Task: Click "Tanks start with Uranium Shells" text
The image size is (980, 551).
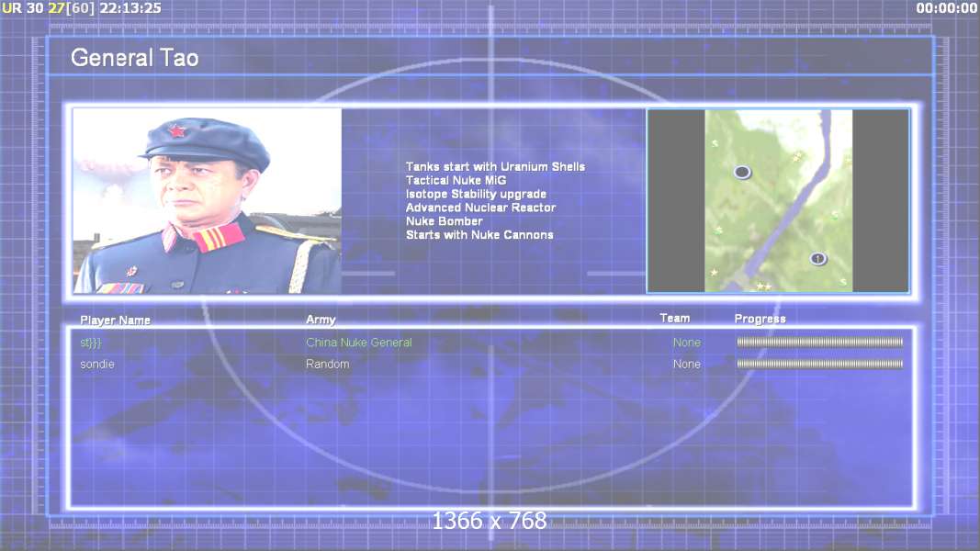Action: (x=495, y=167)
